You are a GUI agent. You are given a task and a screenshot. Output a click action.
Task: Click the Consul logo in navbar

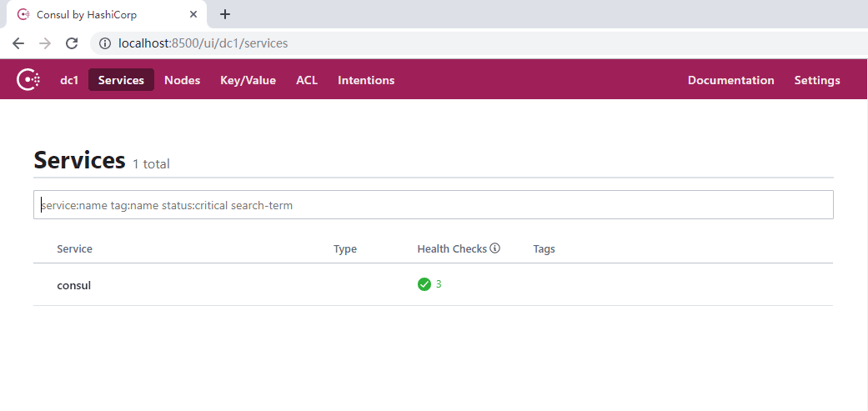point(28,80)
